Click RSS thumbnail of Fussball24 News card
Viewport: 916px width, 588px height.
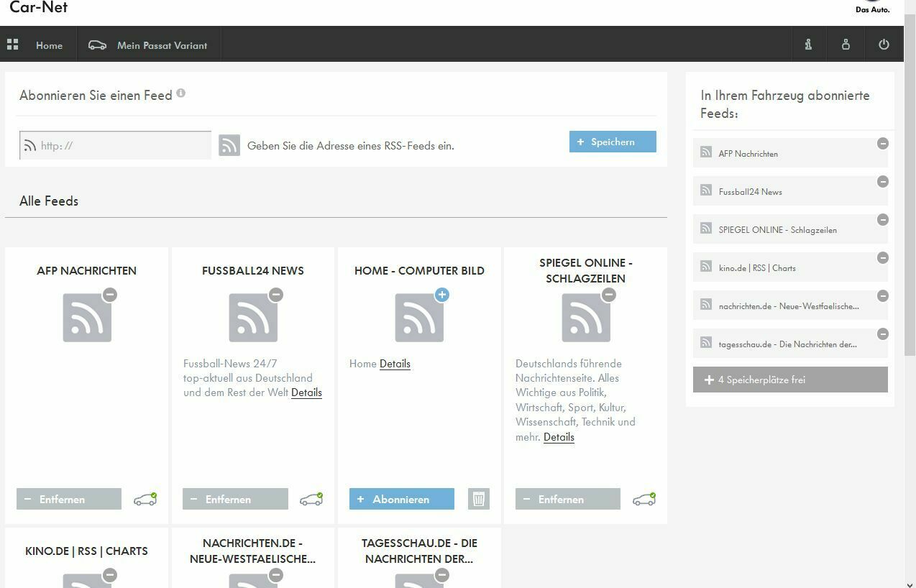coord(253,318)
